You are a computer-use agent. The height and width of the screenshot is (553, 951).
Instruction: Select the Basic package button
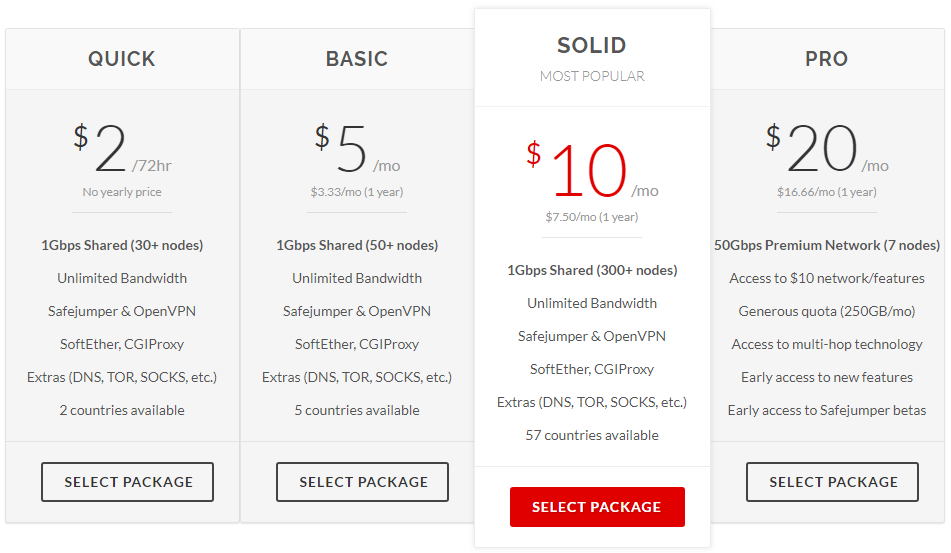(x=362, y=482)
